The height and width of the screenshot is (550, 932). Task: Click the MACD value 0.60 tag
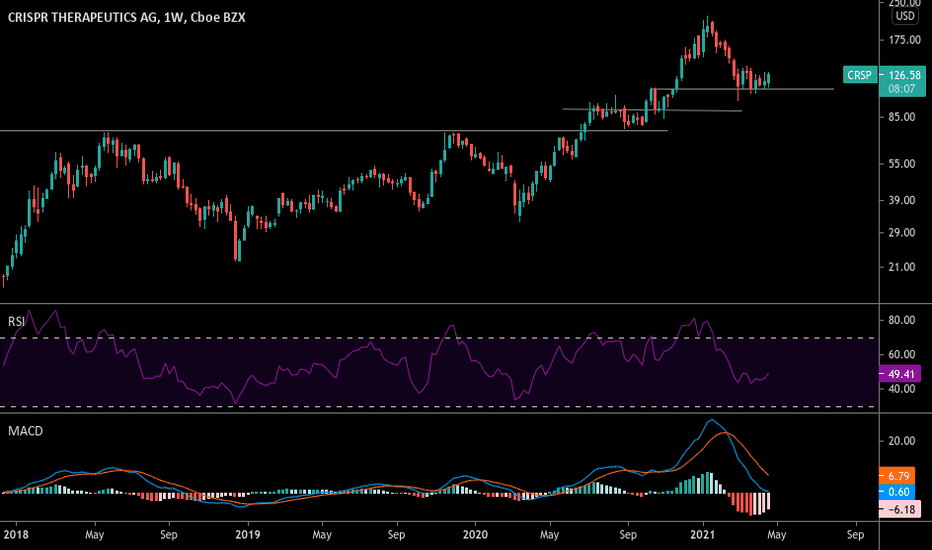(899, 492)
